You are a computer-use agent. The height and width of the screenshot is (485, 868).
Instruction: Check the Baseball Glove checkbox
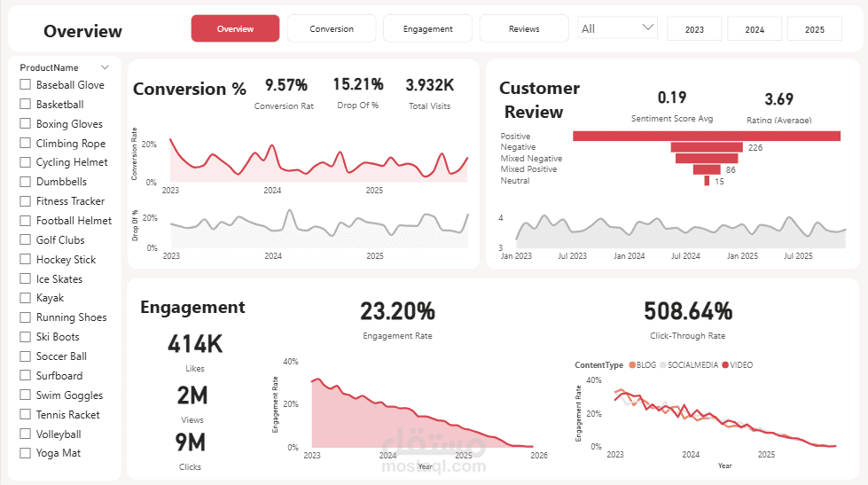(25, 85)
